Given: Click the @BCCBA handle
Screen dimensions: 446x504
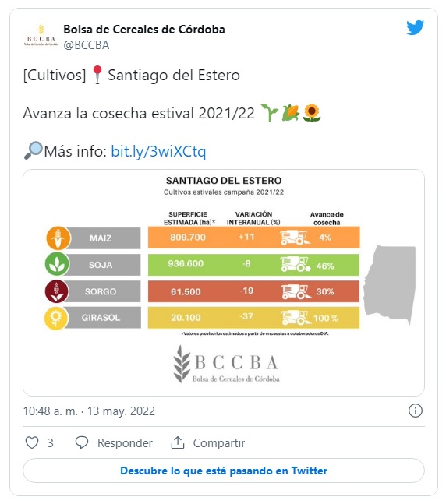Looking at the screenshot, I should (87, 45).
